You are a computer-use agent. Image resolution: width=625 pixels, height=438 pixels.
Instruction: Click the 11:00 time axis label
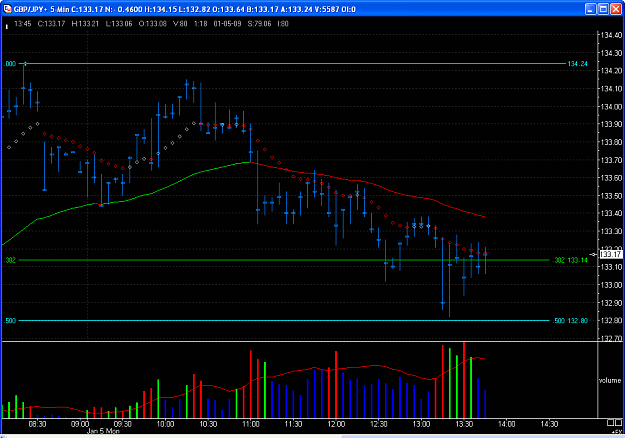(250, 424)
